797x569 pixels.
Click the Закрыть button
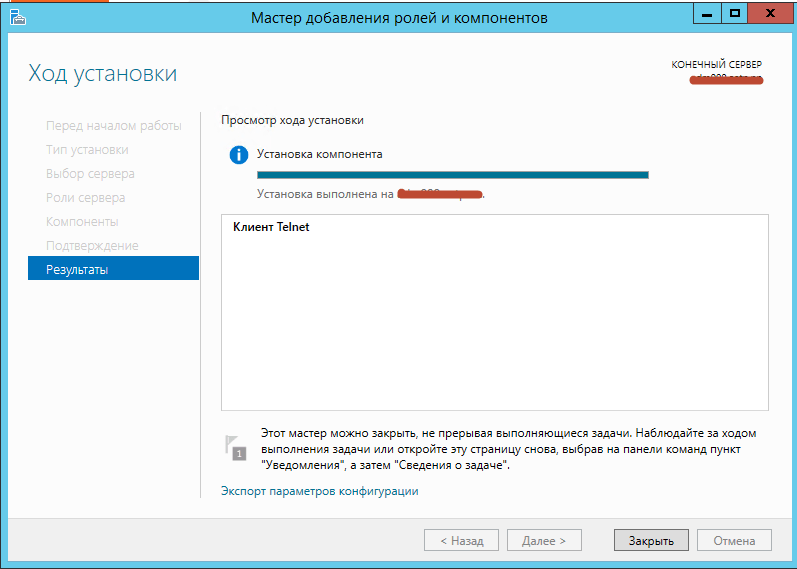(x=651, y=541)
